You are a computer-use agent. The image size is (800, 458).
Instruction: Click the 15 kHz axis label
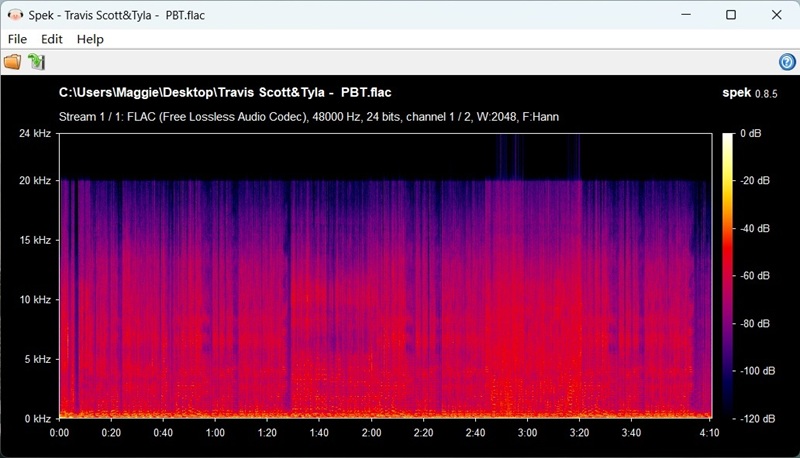point(35,240)
